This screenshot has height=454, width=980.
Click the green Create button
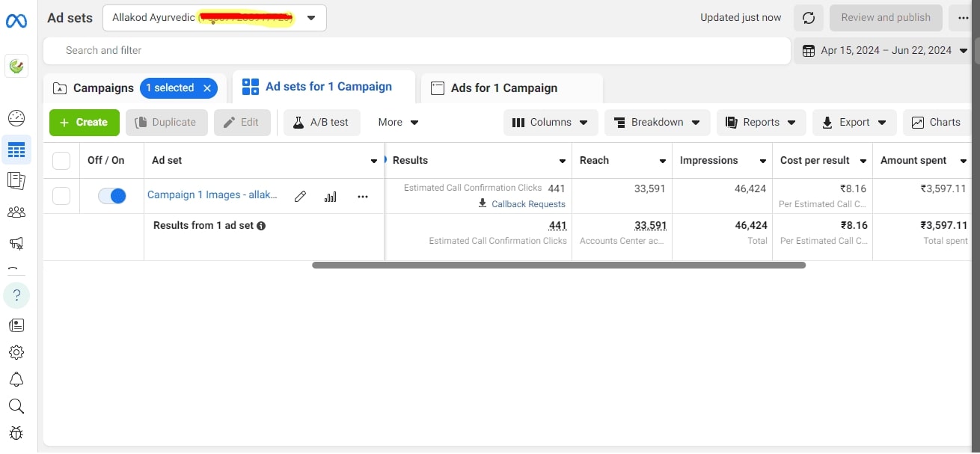tap(85, 122)
